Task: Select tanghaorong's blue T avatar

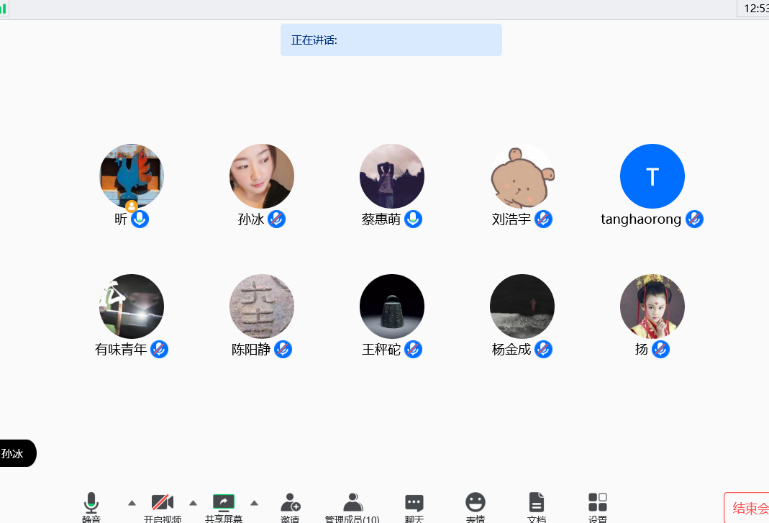Action: (652, 177)
